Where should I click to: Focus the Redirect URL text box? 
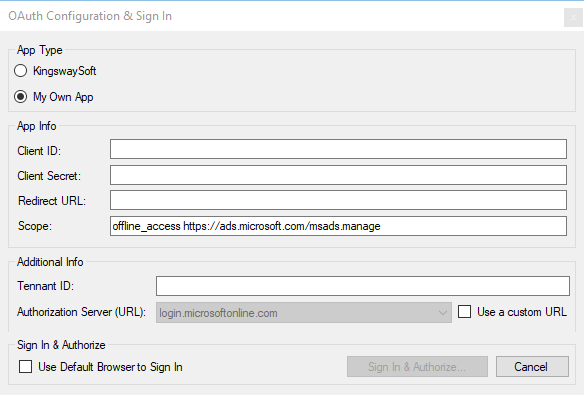(x=338, y=200)
